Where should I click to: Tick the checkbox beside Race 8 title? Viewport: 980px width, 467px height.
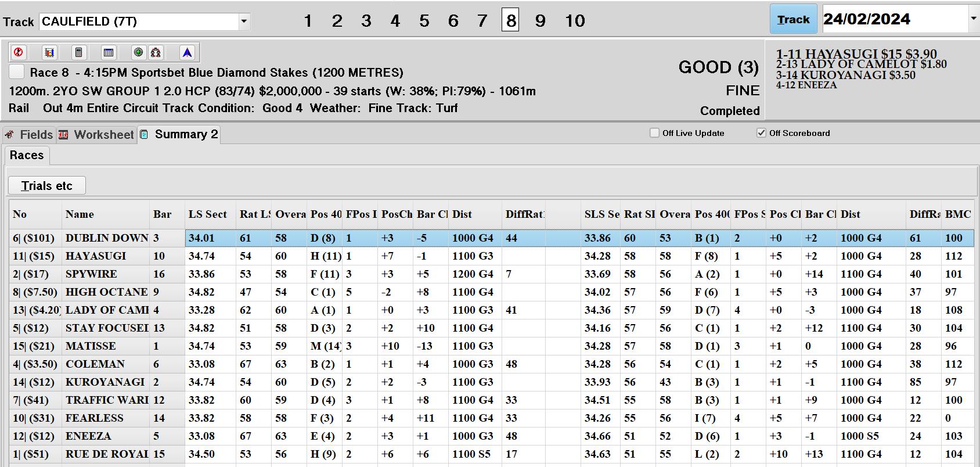pos(17,72)
